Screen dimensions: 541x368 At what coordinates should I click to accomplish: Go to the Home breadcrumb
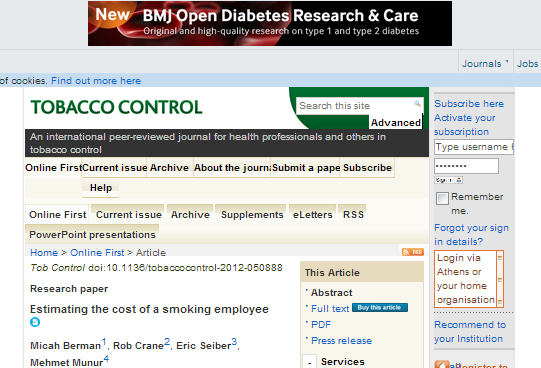point(44,253)
